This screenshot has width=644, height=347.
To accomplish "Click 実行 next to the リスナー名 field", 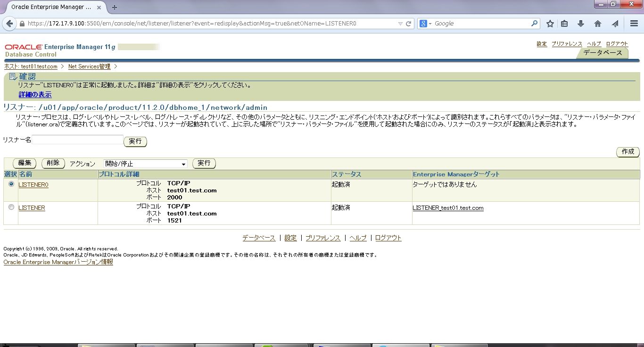I will [x=135, y=141].
